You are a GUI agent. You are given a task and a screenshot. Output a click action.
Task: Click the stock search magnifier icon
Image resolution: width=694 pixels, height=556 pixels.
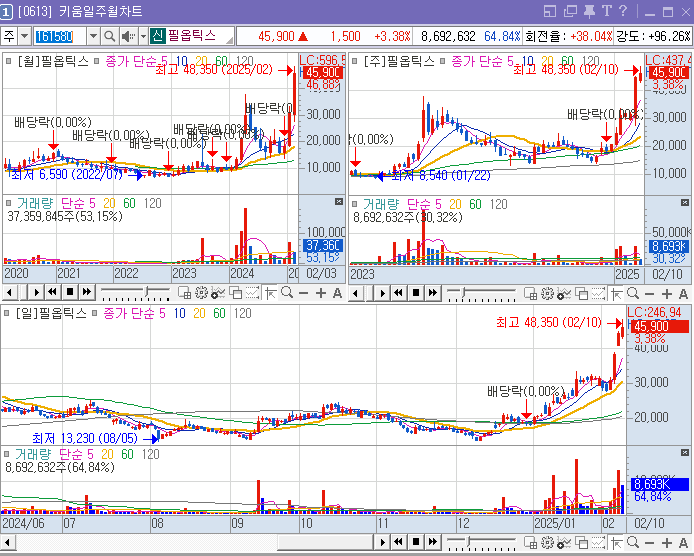point(109,36)
